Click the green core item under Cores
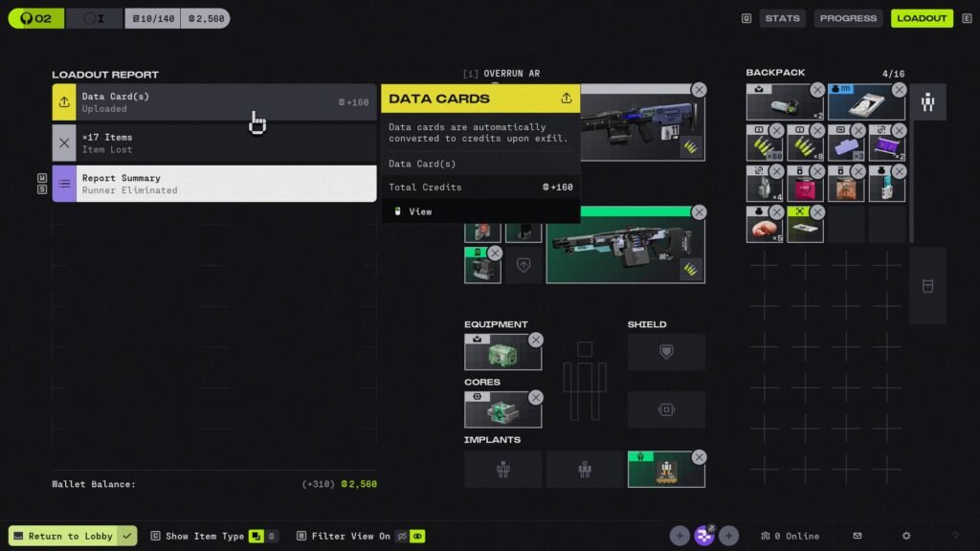 pos(501,409)
